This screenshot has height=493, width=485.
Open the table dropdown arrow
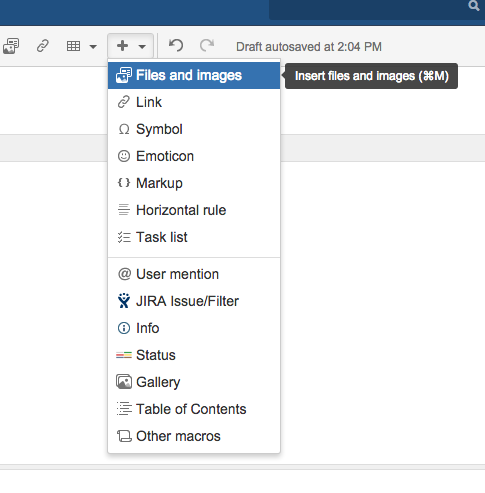pos(93,47)
